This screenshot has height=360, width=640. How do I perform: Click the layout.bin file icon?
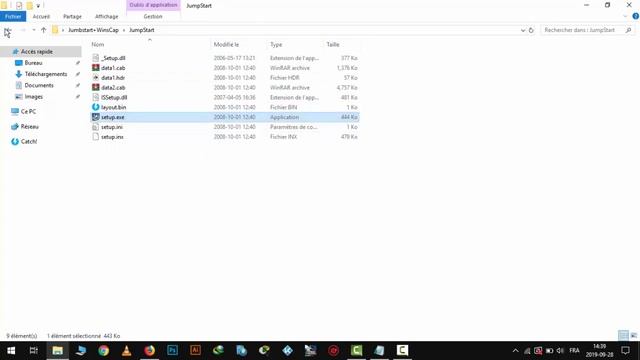(96, 107)
